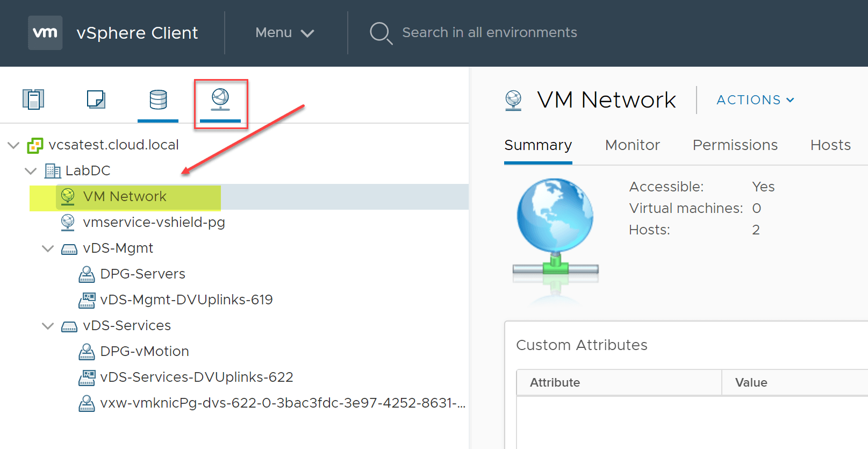Click the vSphere Client title link
Screen dimensions: 868x449
pos(137,33)
